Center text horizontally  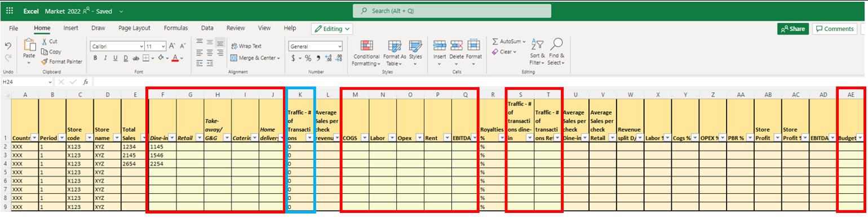(210, 53)
